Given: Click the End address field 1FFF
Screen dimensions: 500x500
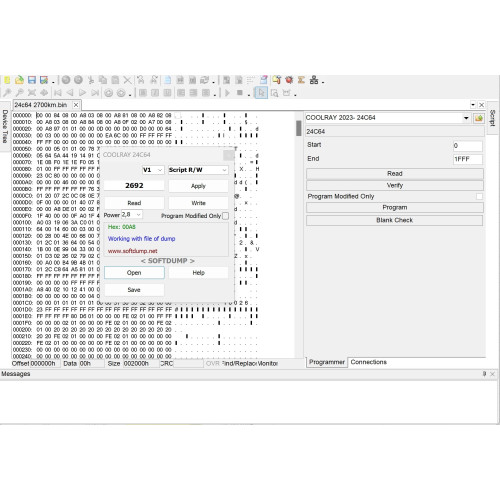Looking at the screenshot, I should click(x=468, y=159).
